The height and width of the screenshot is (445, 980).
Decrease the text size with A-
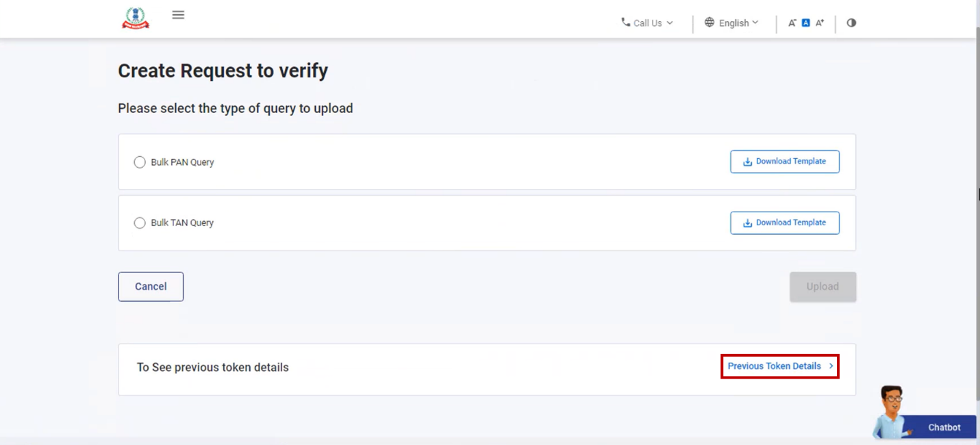tap(792, 23)
